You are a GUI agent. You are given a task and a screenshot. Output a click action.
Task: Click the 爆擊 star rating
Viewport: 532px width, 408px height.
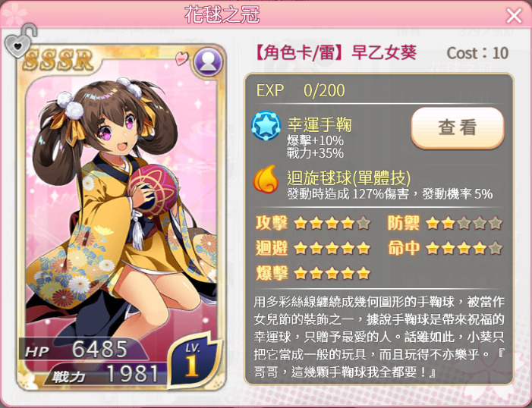pyautogui.click(x=332, y=273)
